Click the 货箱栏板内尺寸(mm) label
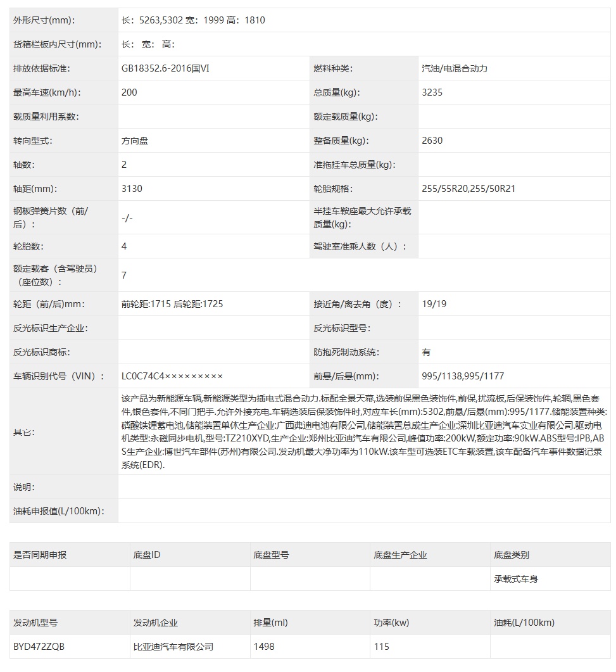616x672 pixels. click(58, 44)
